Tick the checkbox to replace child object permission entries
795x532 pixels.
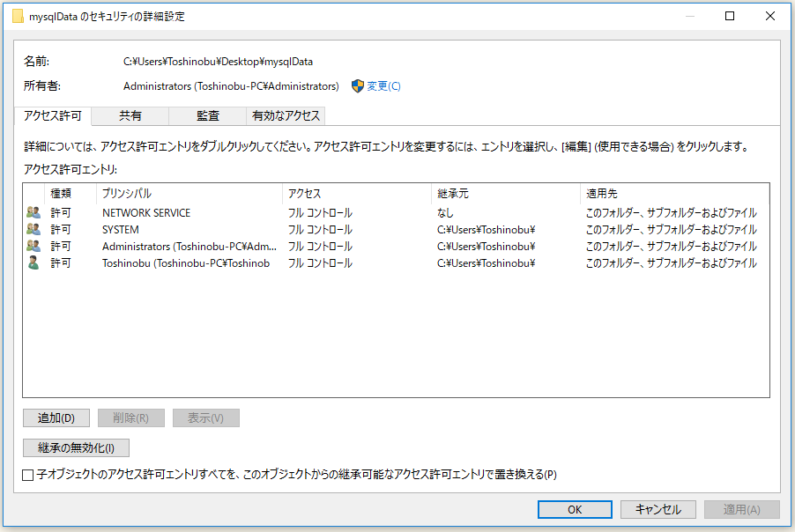coord(28,475)
